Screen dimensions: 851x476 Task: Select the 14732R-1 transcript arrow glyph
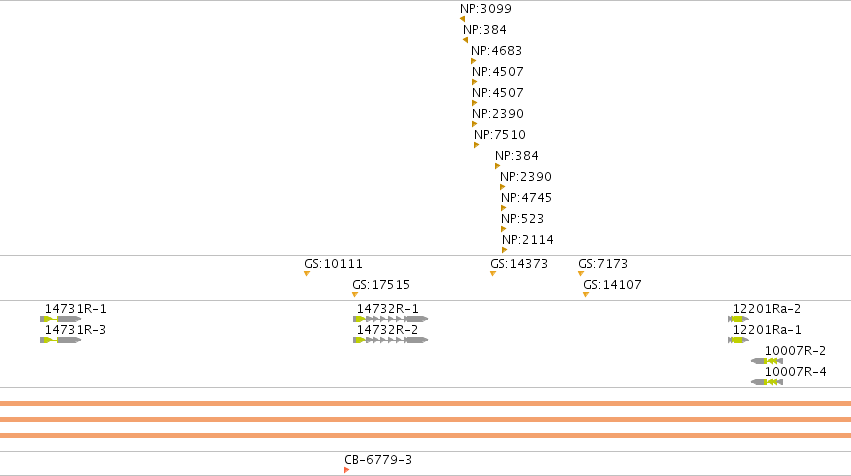point(391,319)
